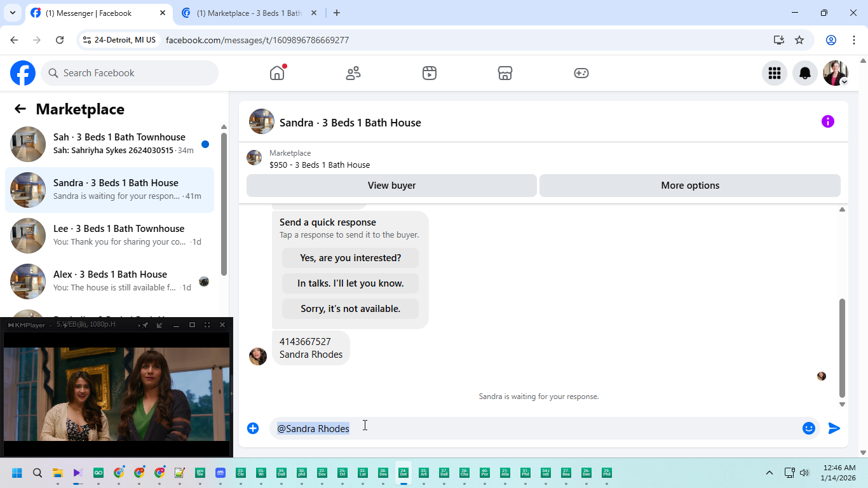868x488 pixels.
Task: Click the blue plus attachment icon
Action: click(253, 428)
